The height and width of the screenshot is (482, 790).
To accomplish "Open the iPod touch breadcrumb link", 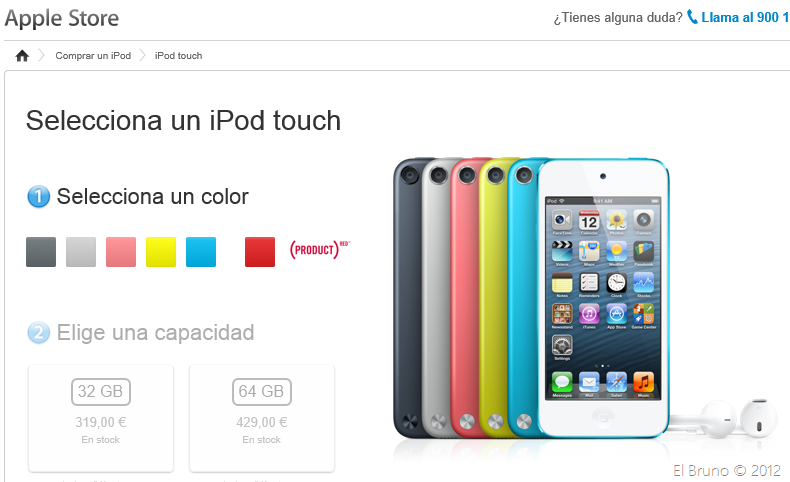I will pyautogui.click(x=178, y=55).
